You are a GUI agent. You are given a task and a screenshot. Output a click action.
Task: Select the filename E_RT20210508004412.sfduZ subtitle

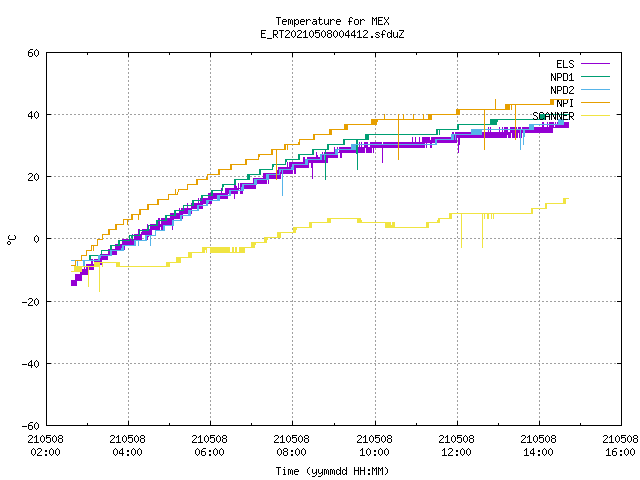(x=332, y=34)
